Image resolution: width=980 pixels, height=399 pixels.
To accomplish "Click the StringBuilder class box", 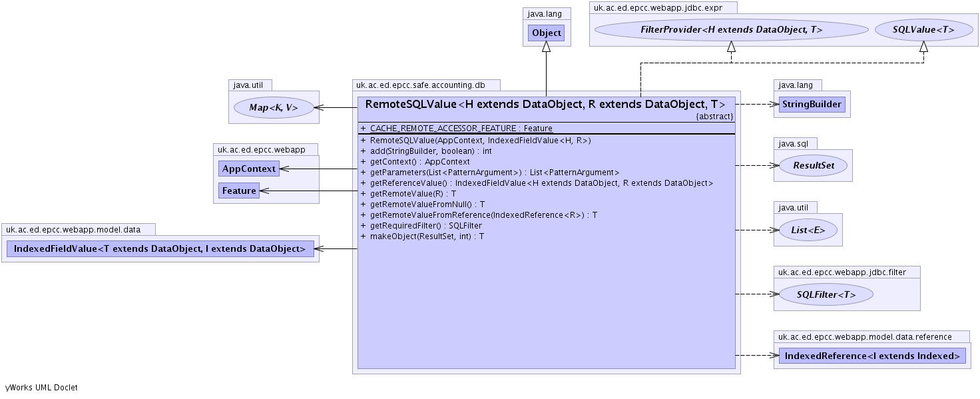I will pos(812,105).
